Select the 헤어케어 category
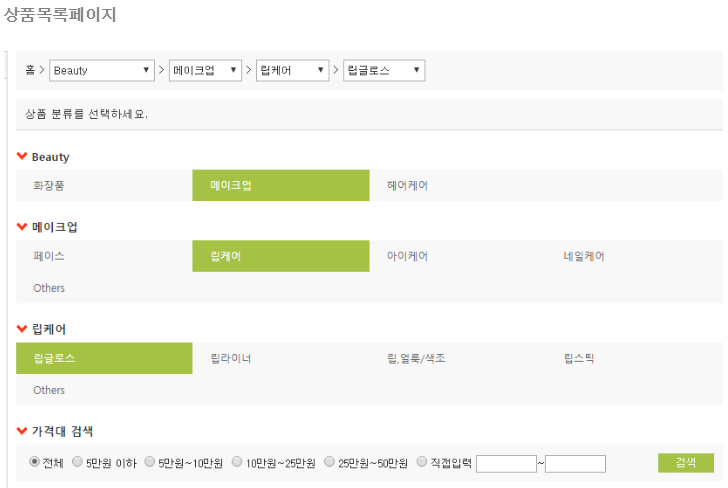This screenshot has height=488, width=728. tap(407, 185)
